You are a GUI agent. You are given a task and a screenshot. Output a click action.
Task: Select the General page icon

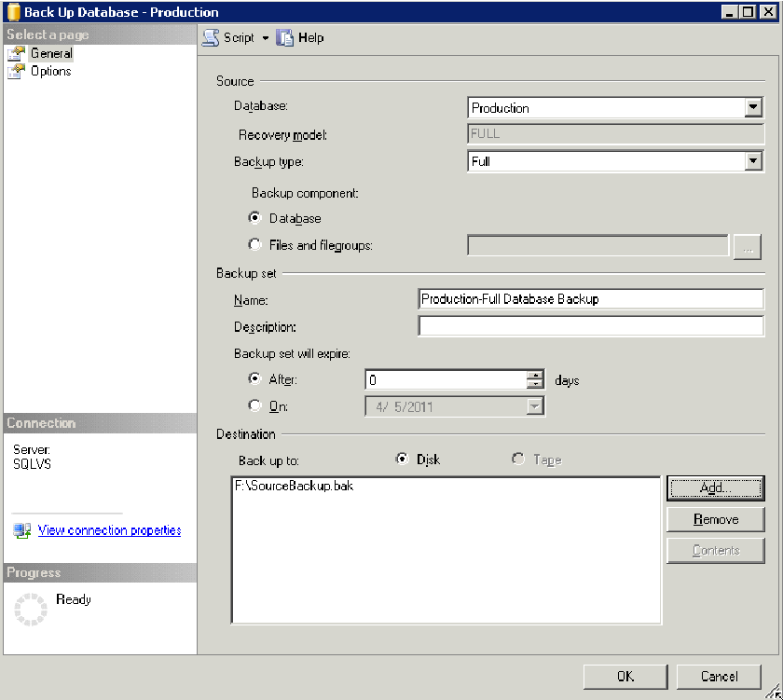pyautogui.click(x=16, y=54)
